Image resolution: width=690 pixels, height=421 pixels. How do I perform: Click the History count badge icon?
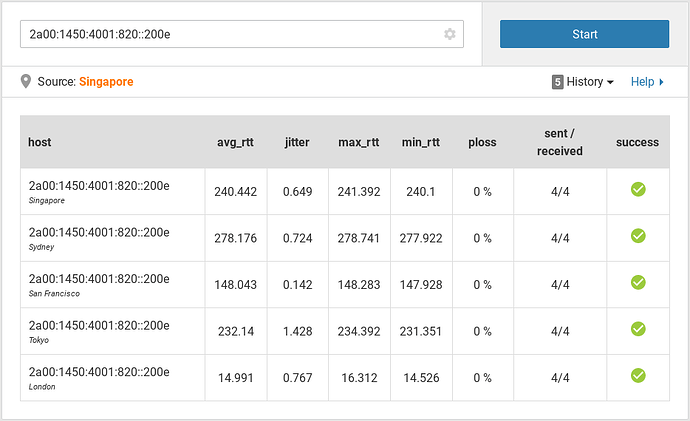point(557,82)
